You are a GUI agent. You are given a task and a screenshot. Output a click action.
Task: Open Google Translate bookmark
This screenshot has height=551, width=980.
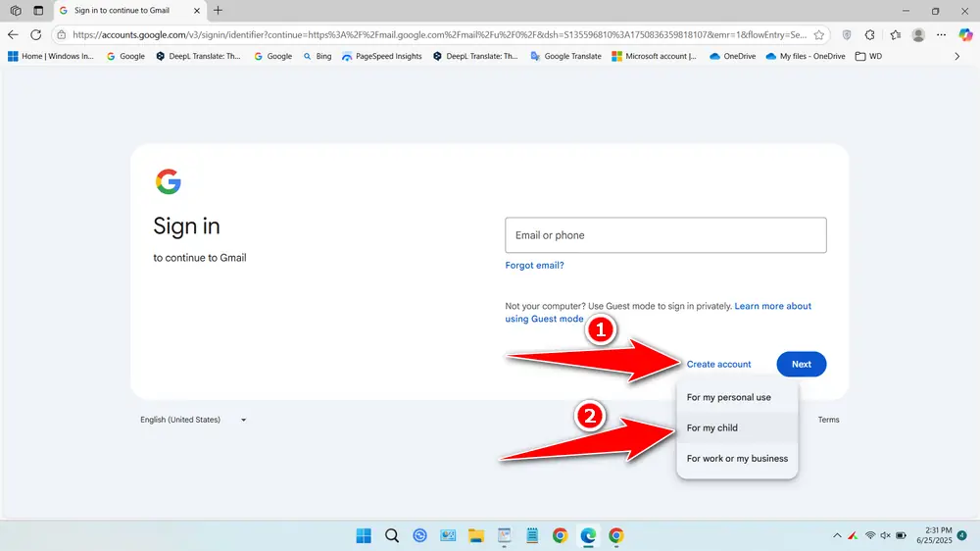(565, 56)
